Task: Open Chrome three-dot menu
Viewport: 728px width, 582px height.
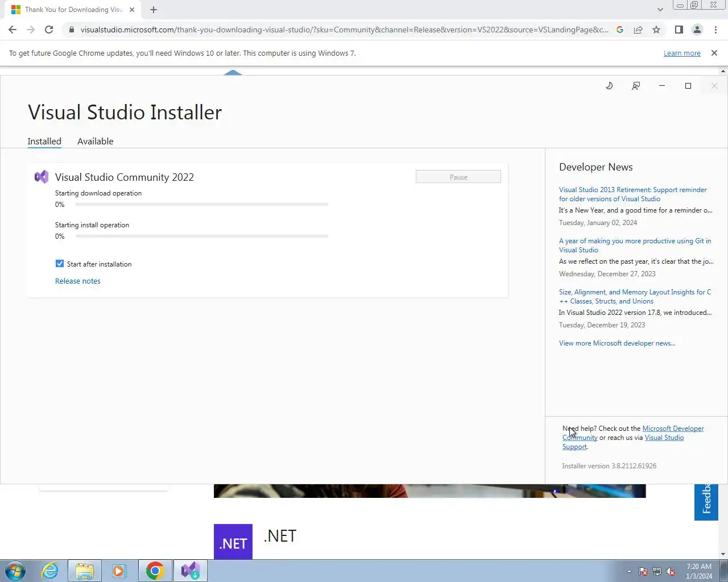Action: click(715, 30)
